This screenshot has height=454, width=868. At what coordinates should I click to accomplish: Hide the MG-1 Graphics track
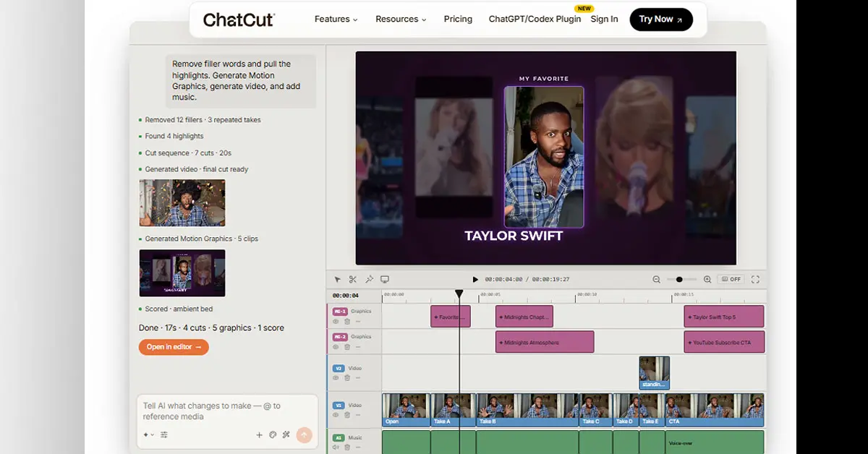(336, 321)
